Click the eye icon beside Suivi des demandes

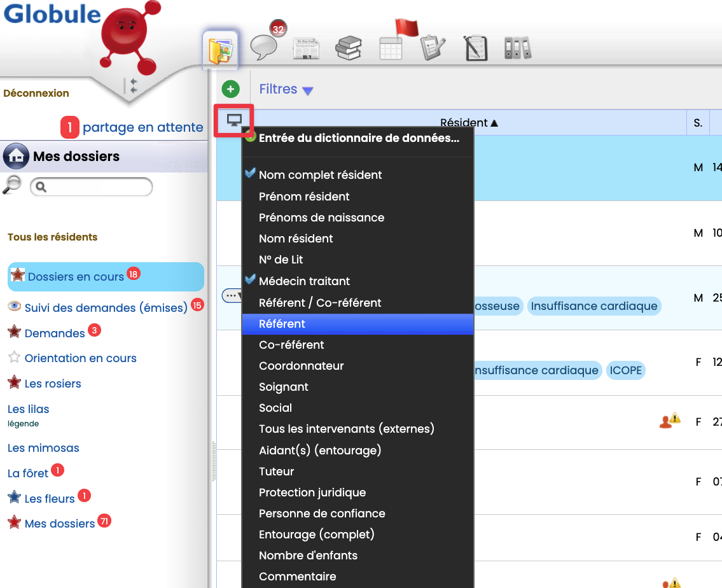(x=14, y=306)
